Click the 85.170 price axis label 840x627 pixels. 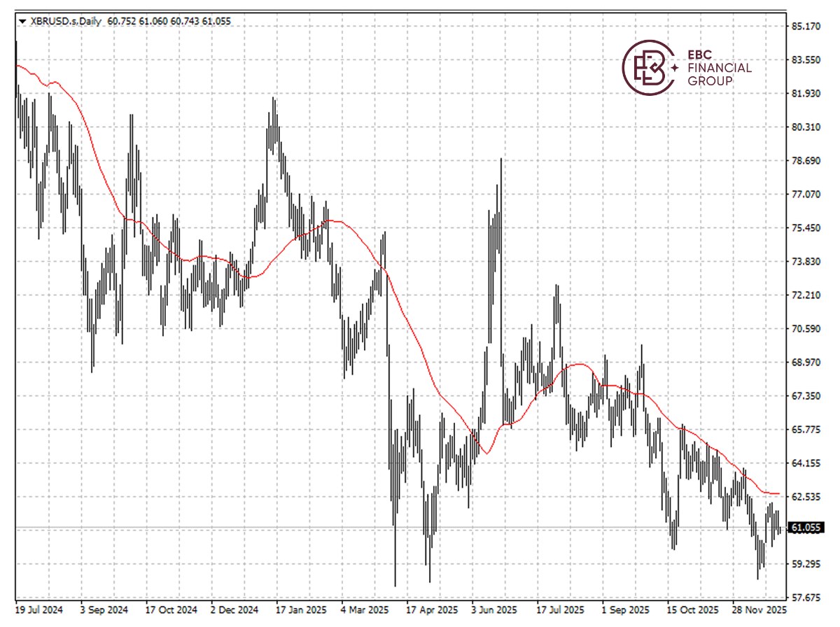pos(806,27)
